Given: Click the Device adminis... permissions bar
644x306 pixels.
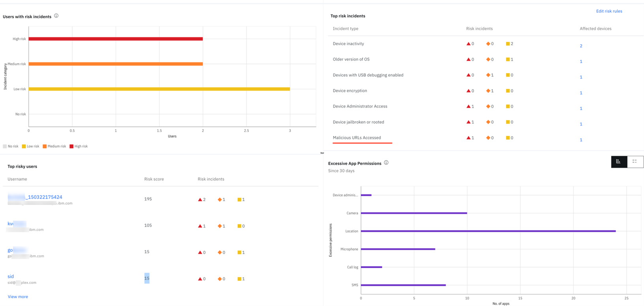Looking at the screenshot, I should (x=366, y=195).
